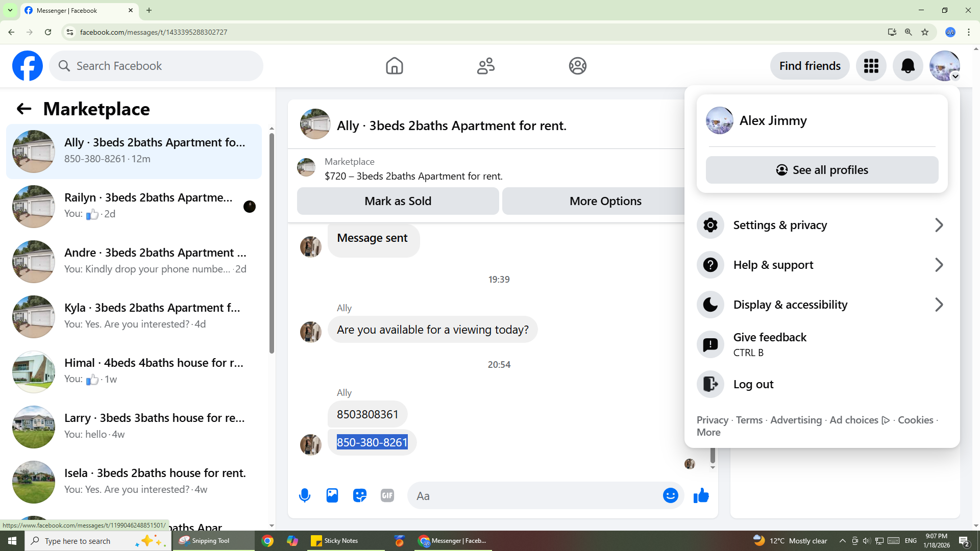
Task: Click the voice clip microphone icon
Action: pos(305,495)
